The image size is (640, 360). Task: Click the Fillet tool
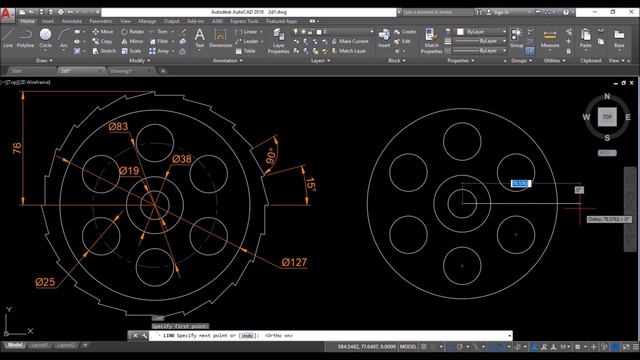159,41
